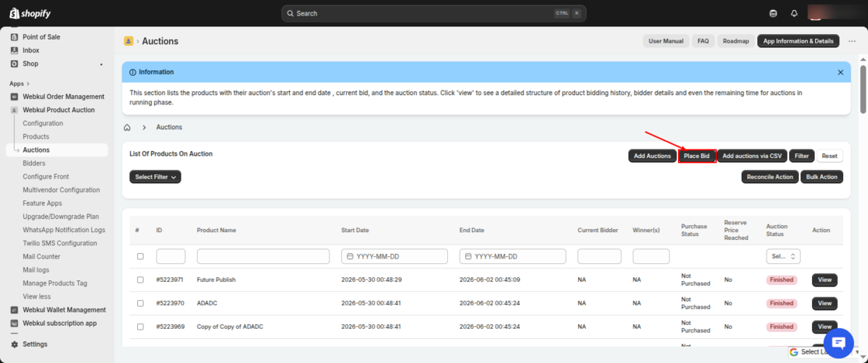Viewport: 868px width, 363px height.
Task: Click the Webkul Product Auction app icon
Action: coord(15,110)
